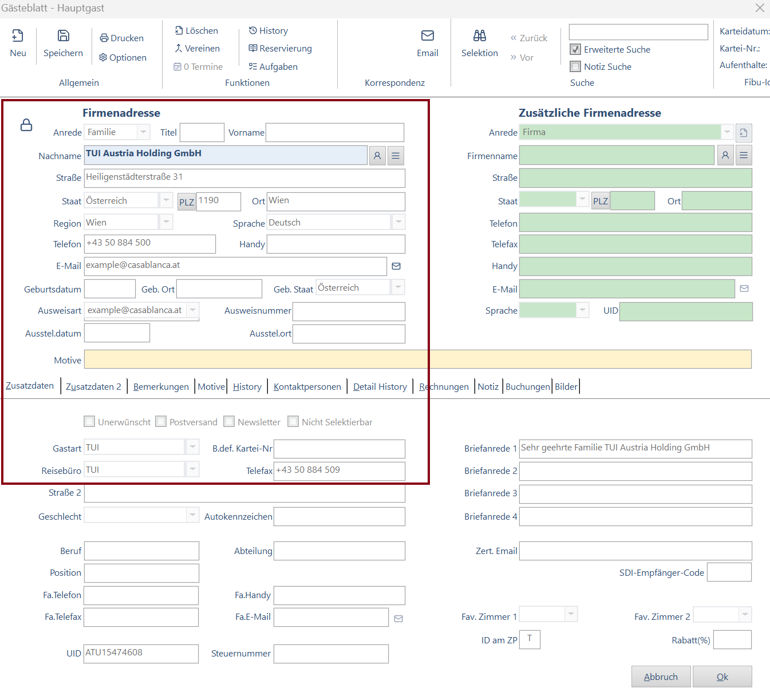Image resolution: width=770 pixels, height=700 pixels.
Task: Tick the Newsletter checkbox
Action: pyautogui.click(x=229, y=421)
